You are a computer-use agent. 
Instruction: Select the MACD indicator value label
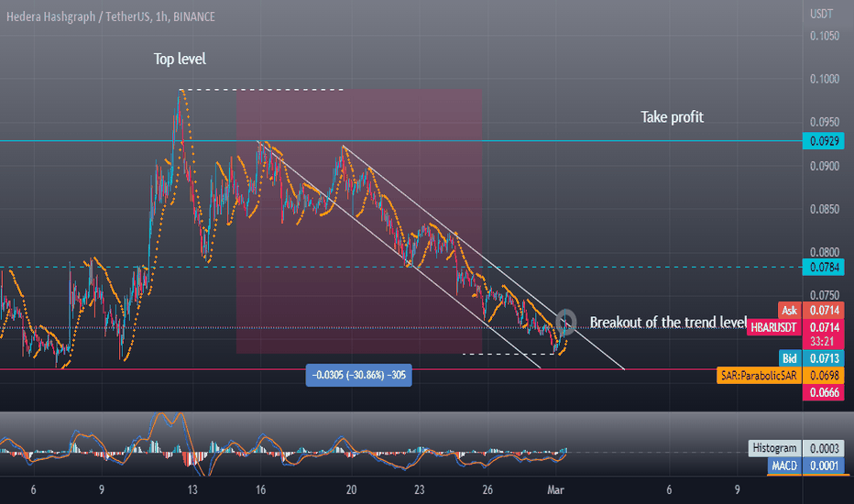click(805, 466)
